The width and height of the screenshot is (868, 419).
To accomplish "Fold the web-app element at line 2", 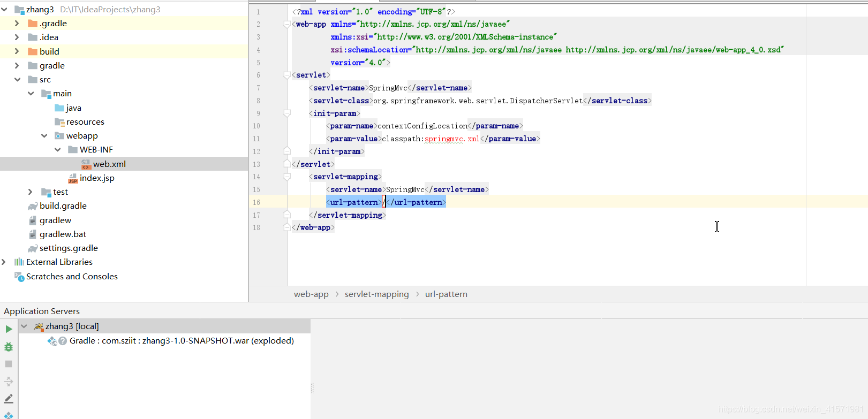I will [287, 25].
